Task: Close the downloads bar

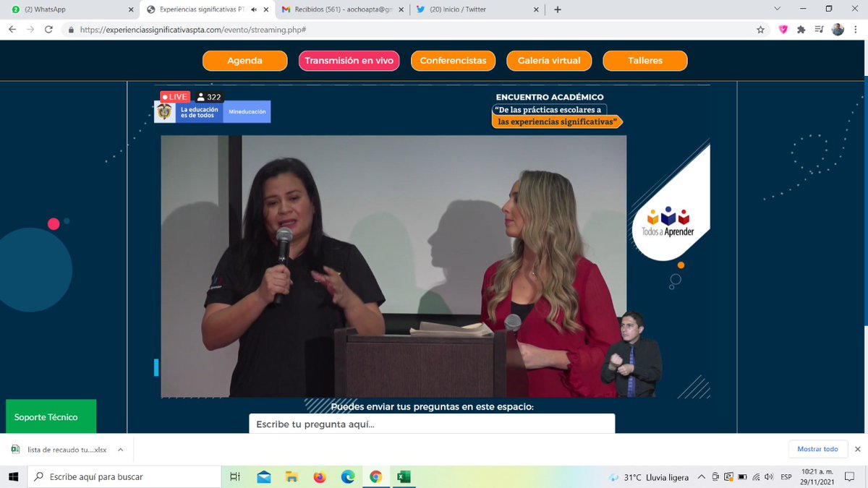Action: [857, 449]
